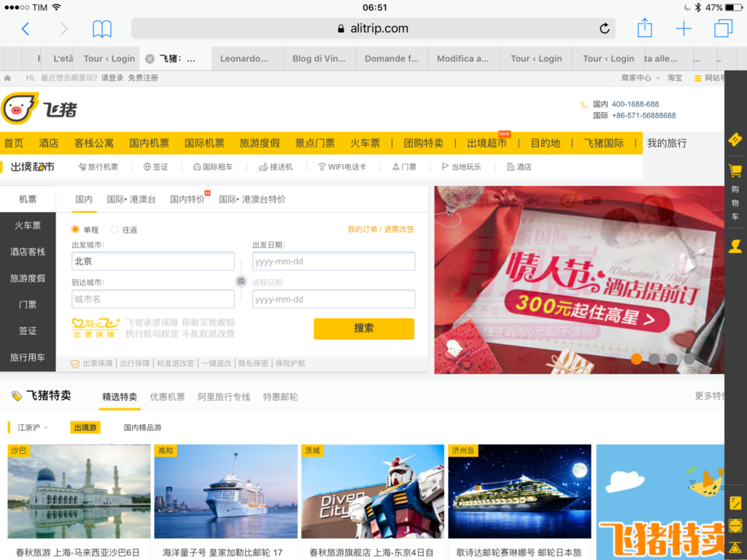Tap the Safari share icon
Screen dimensions: 747x560
[644, 28]
